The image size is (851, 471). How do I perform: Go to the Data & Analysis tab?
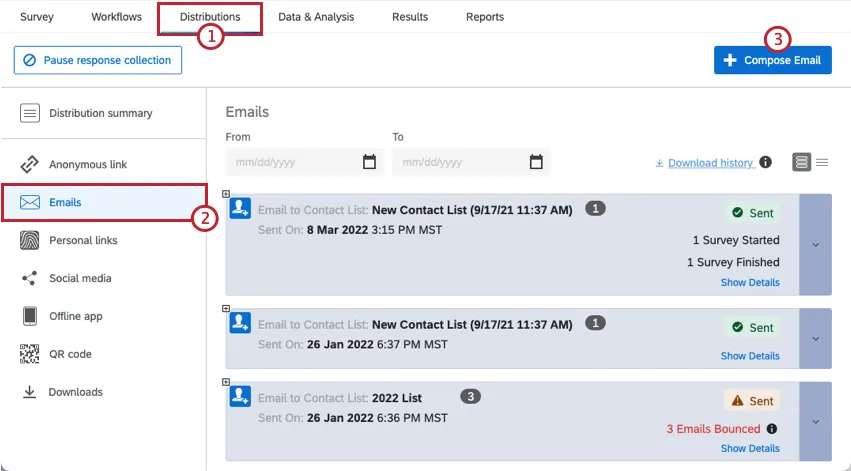tap(316, 17)
